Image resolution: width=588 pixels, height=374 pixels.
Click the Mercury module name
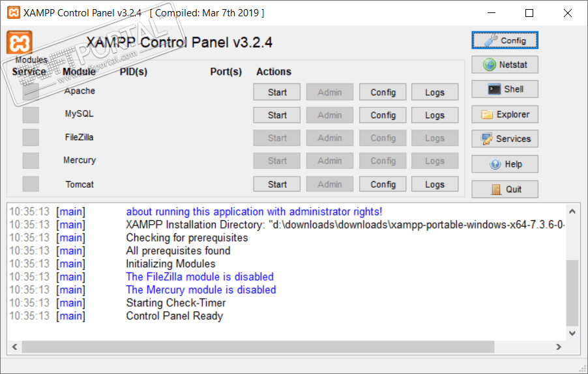(80, 160)
